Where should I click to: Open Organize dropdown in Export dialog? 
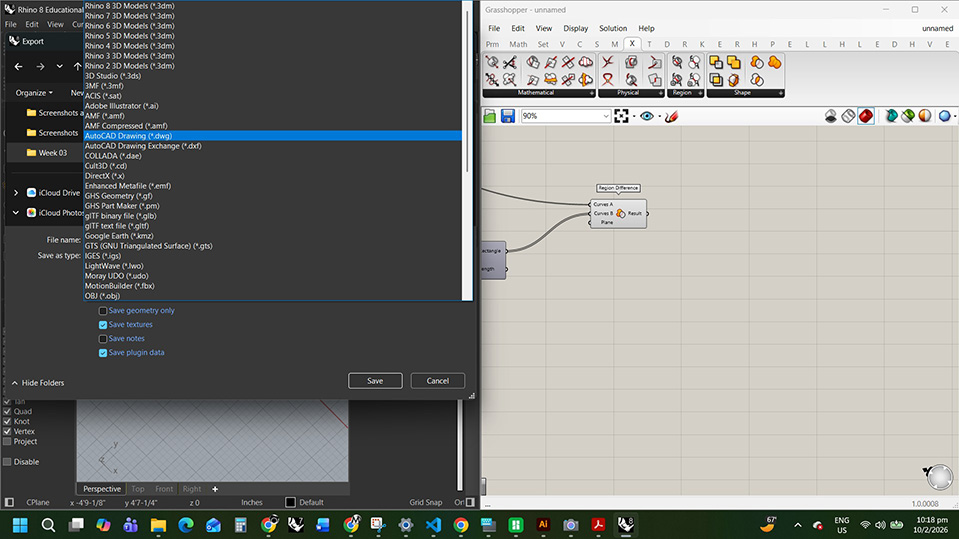coord(34,93)
